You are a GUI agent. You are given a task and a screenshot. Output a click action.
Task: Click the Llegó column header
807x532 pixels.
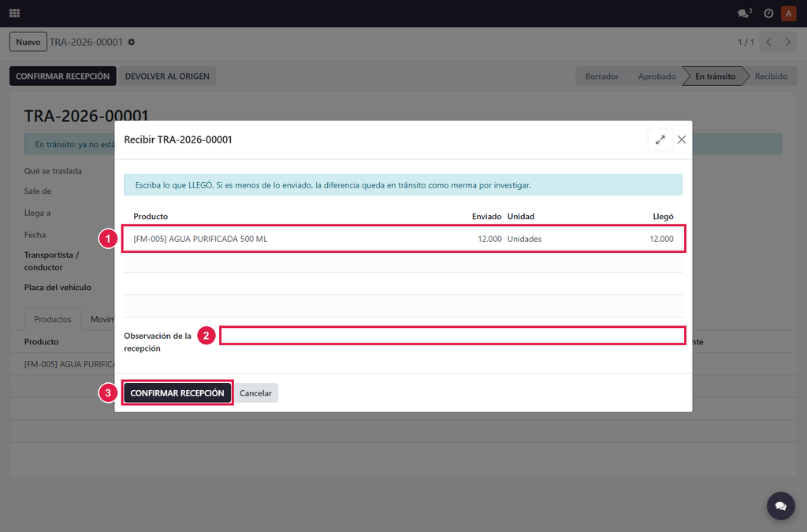click(663, 217)
